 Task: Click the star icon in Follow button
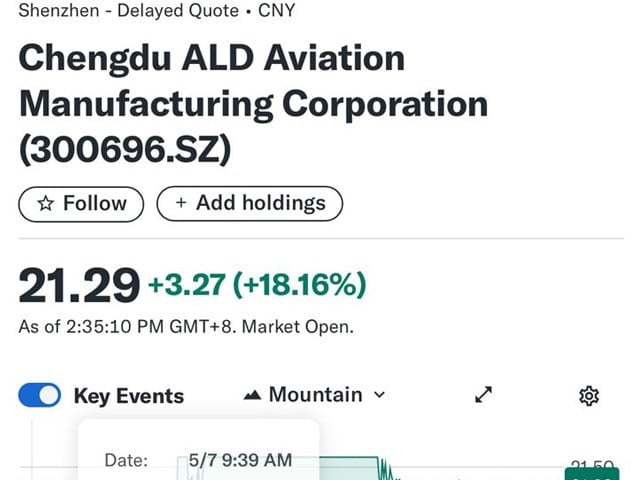45,203
